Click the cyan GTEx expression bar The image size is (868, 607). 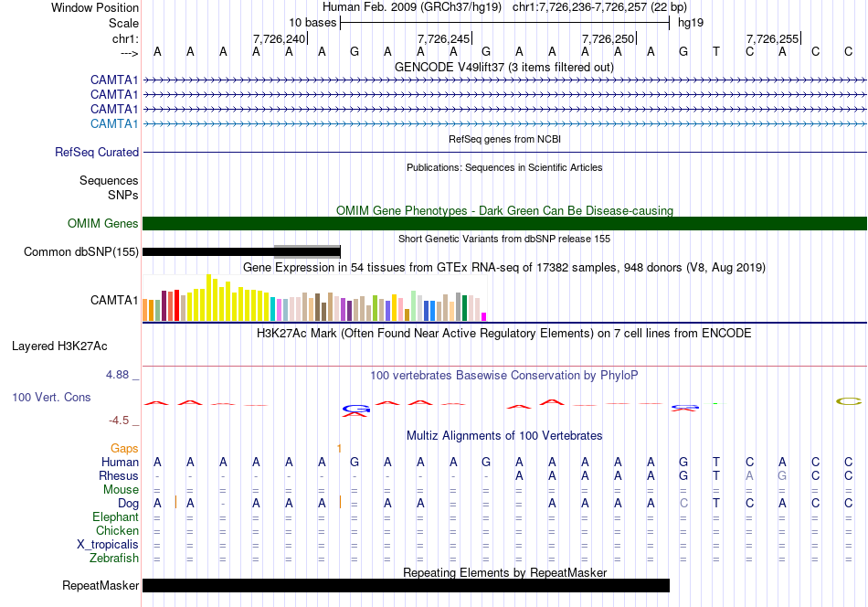[273, 309]
